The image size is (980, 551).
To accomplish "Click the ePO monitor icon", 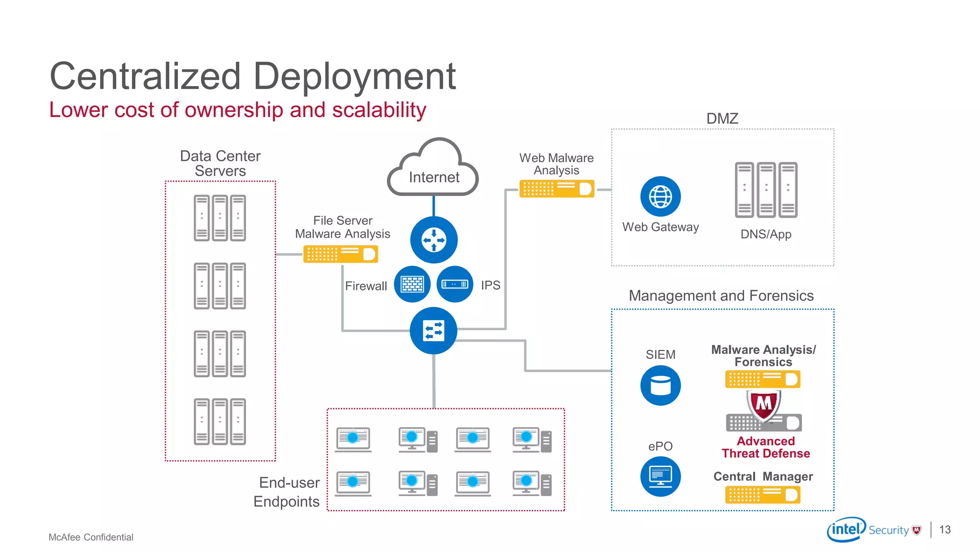I will click(x=660, y=476).
